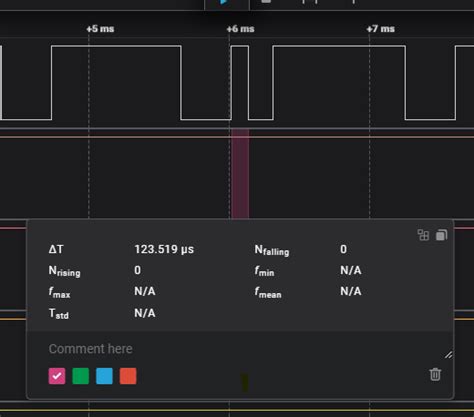Click the T std N/A value
Viewport: 474px width, 417px height.
[x=145, y=313]
